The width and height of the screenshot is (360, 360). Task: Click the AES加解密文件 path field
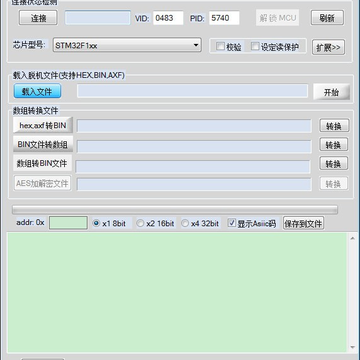coord(194,184)
